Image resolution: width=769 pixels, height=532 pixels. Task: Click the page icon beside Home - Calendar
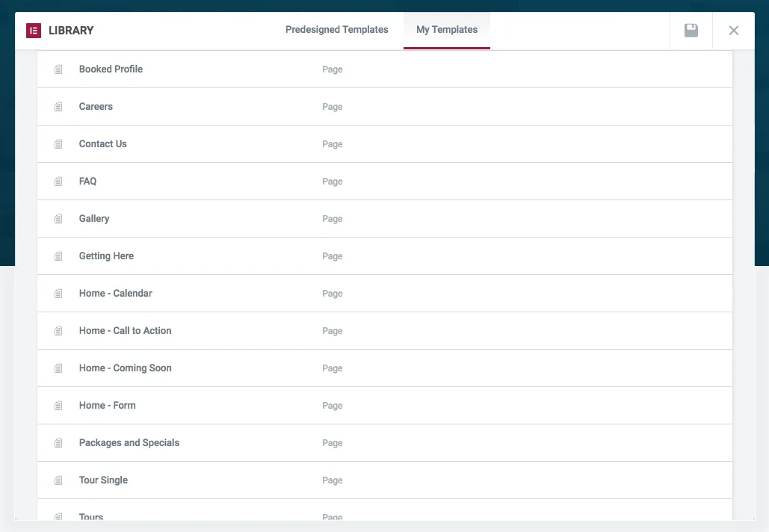click(x=58, y=293)
